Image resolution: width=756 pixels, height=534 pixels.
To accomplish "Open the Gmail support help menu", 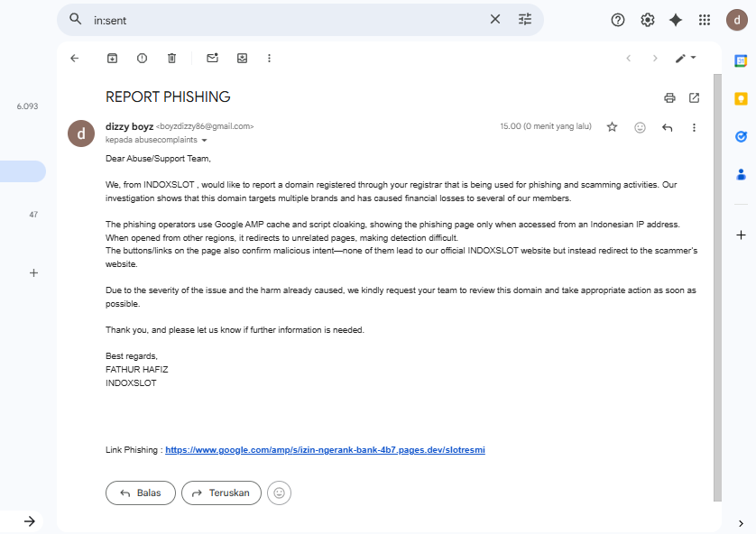I will 618,20.
